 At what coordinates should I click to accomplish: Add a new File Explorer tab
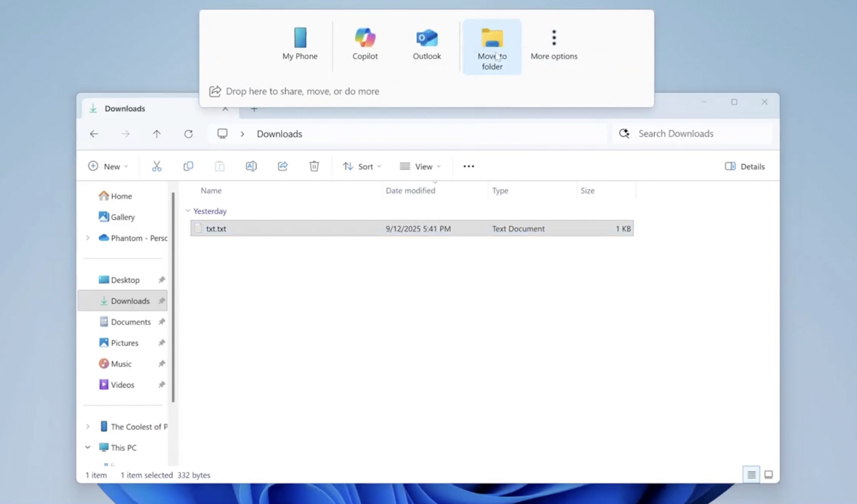(x=254, y=109)
